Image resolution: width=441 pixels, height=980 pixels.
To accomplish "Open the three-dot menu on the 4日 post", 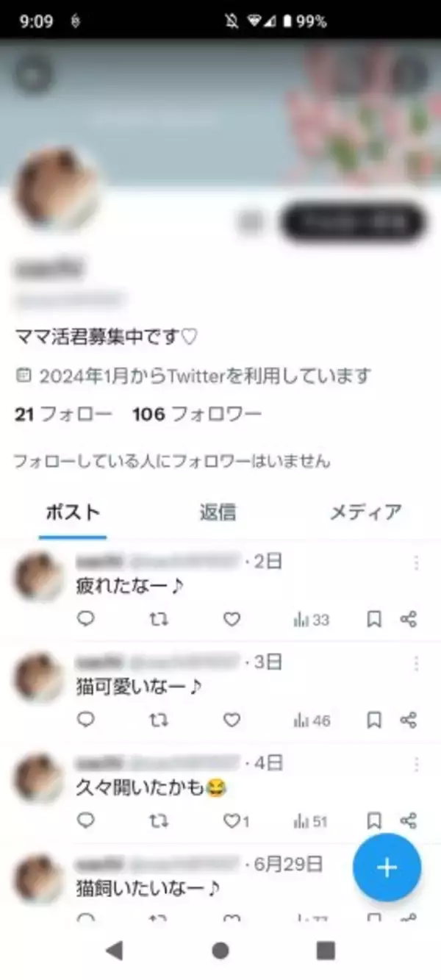I will [x=416, y=765].
